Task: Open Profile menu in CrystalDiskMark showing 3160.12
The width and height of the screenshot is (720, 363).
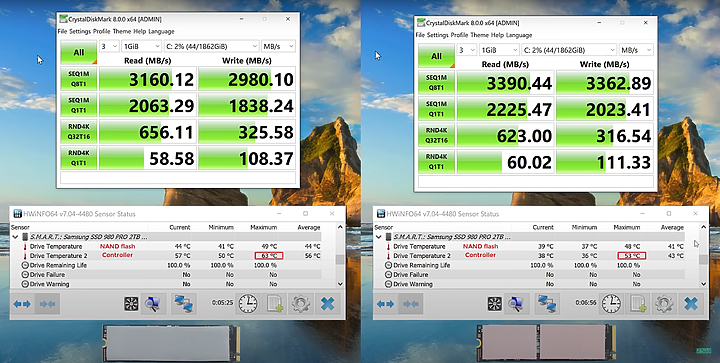Action: coord(101,31)
